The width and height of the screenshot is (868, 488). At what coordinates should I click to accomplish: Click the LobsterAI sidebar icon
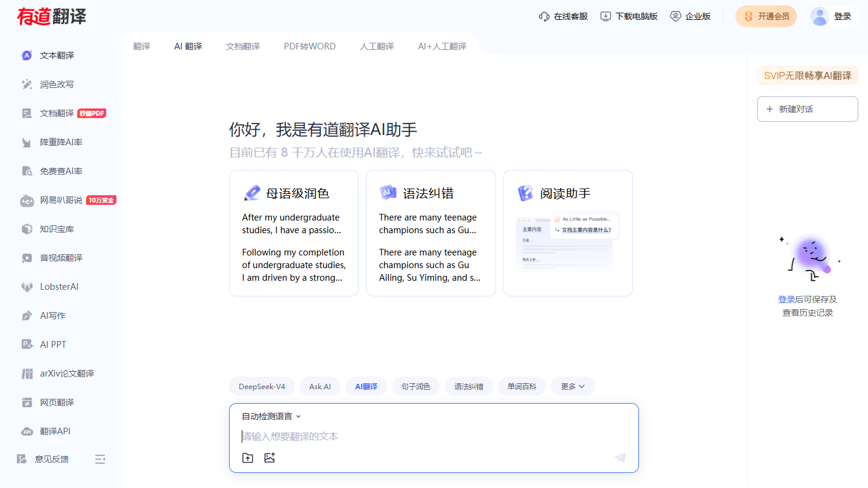pyautogui.click(x=27, y=287)
